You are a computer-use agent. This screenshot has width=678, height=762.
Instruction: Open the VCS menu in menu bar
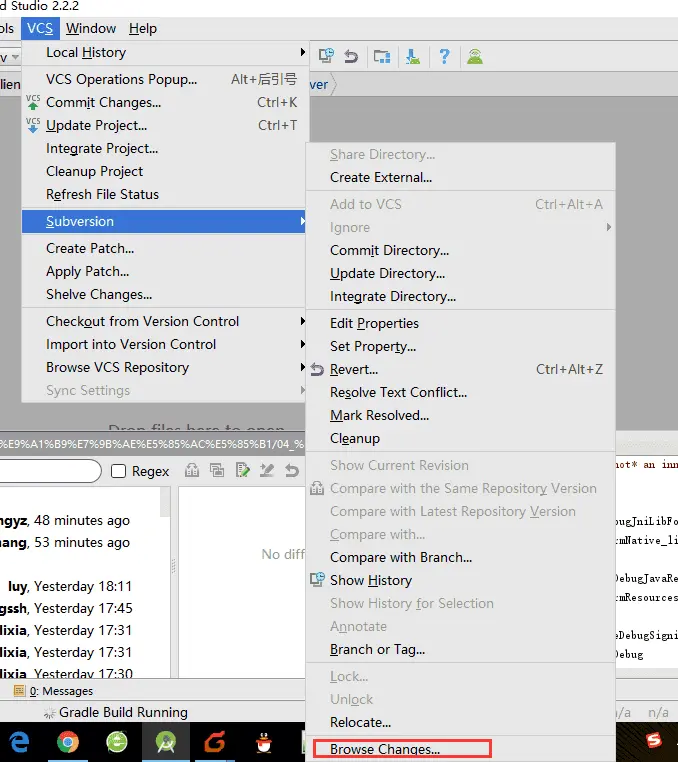click(40, 28)
